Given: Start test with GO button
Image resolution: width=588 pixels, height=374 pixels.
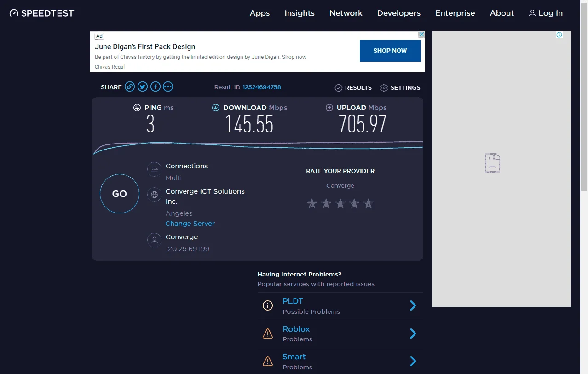Looking at the screenshot, I should pos(120,194).
